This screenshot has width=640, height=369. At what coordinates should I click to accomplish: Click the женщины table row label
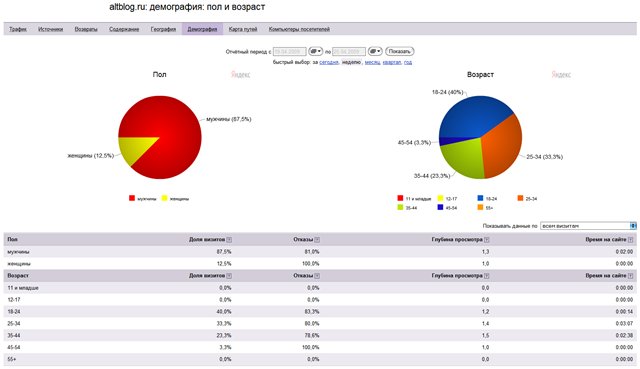(x=19, y=264)
